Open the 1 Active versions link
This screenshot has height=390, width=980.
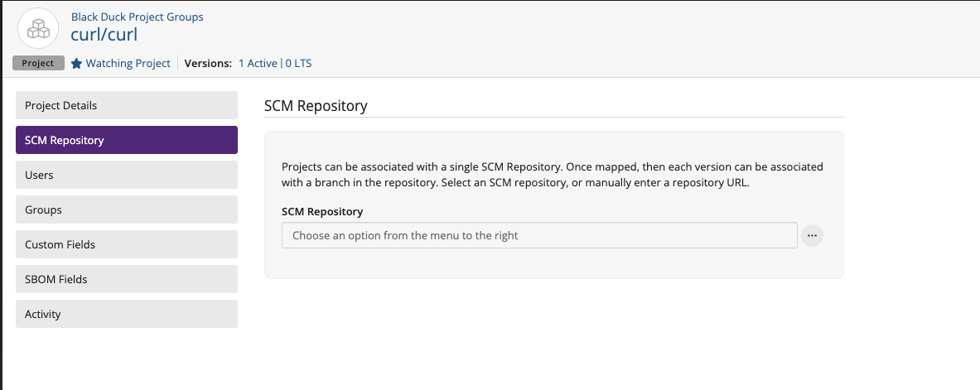258,63
